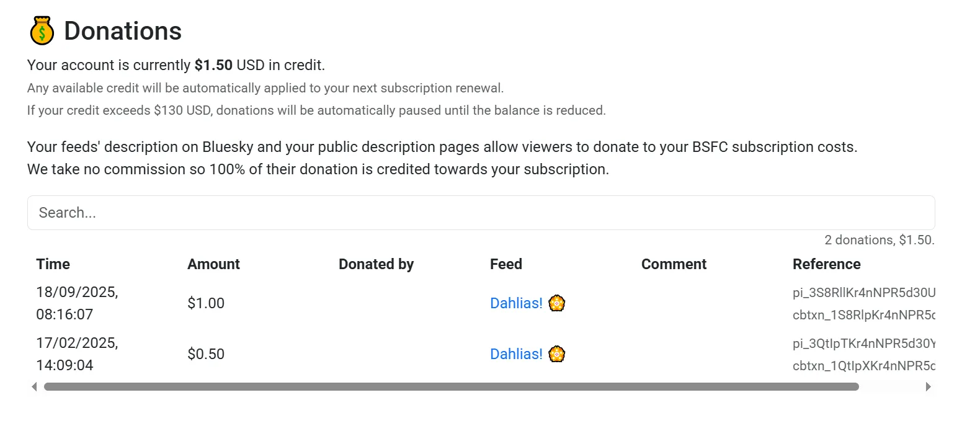This screenshot has height=431, width=980.
Task: Click the Feed column header
Action: pyautogui.click(x=506, y=264)
